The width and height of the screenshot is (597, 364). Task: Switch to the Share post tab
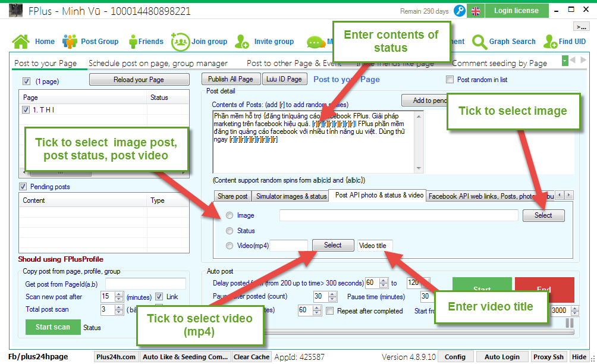(x=232, y=196)
